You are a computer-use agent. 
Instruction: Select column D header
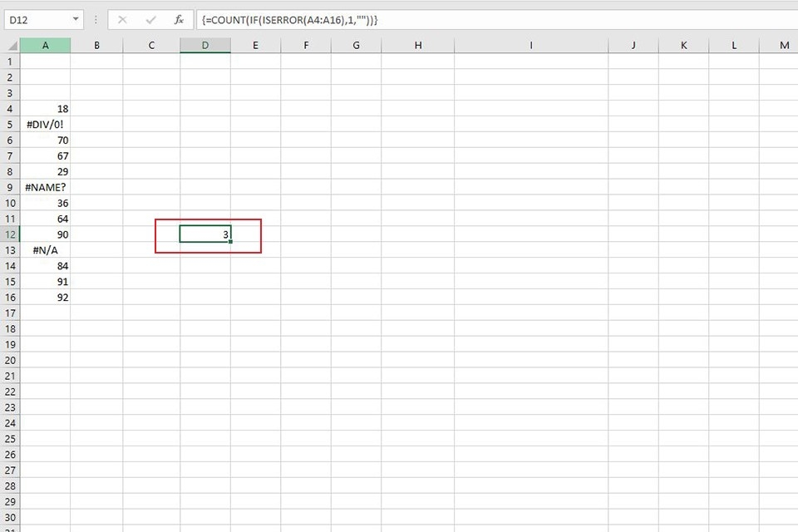[x=205, y=46]
